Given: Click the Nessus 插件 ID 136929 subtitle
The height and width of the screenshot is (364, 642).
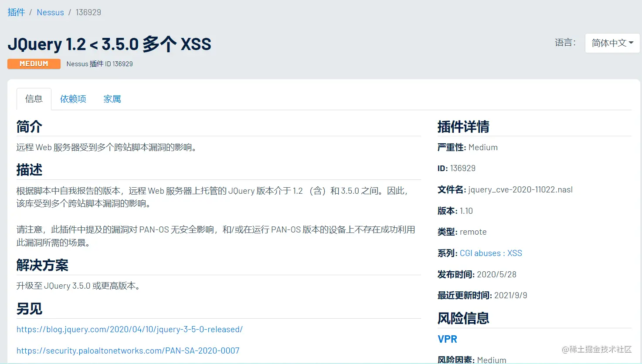Looking at the screenshot, I should [99, 64].
